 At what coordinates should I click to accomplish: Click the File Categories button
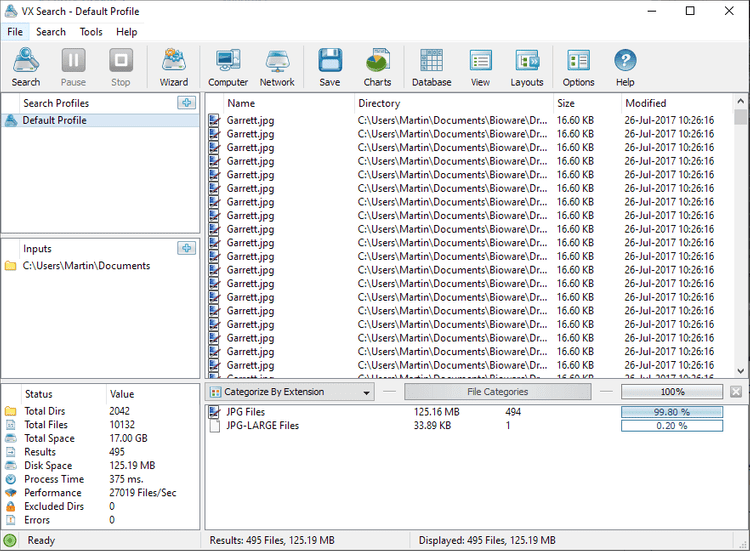point(497,392)
